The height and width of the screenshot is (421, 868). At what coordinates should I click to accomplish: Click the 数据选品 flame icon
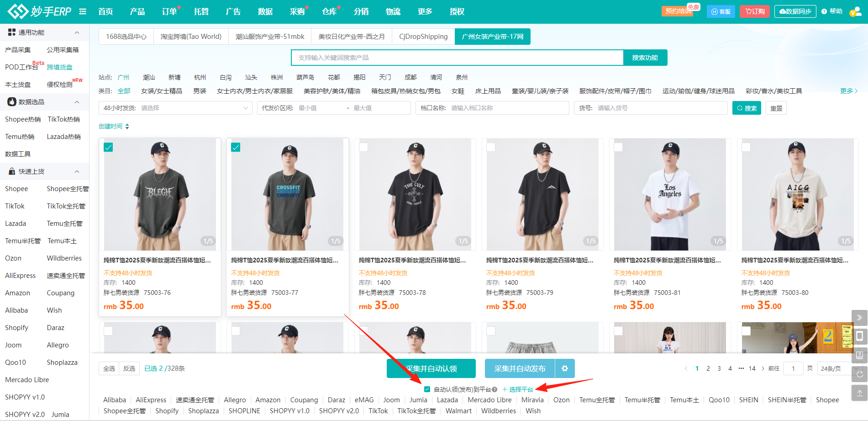click(12, 102)
